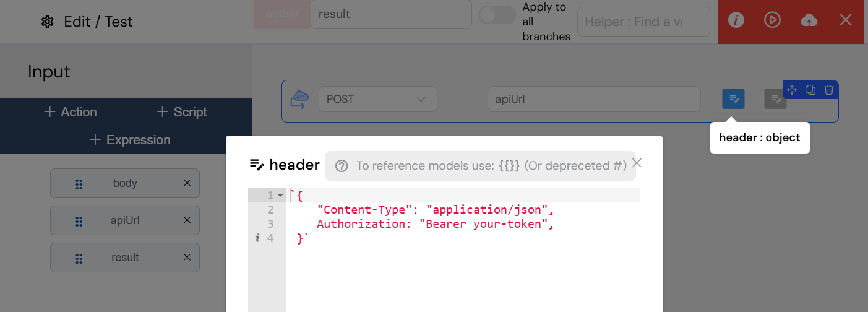Click line number 3 in the gutter
This screenshot has width=868, height=312.
(270, 224)
